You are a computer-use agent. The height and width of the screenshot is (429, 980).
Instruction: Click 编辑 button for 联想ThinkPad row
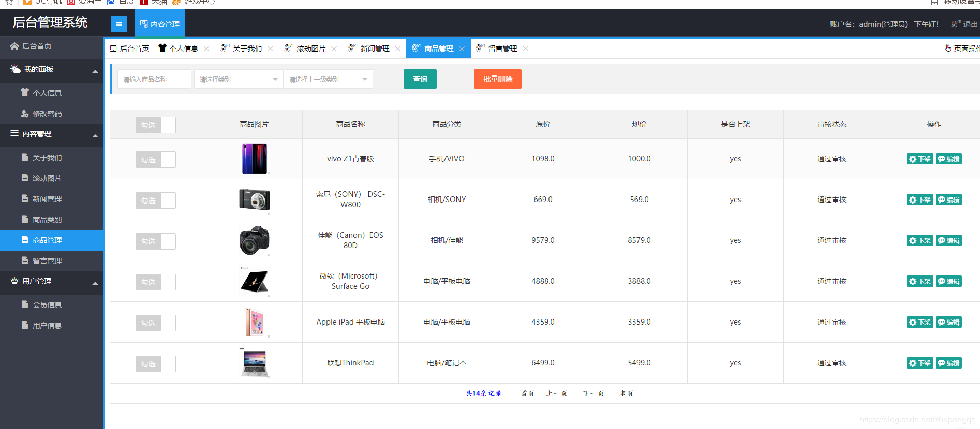948,363
